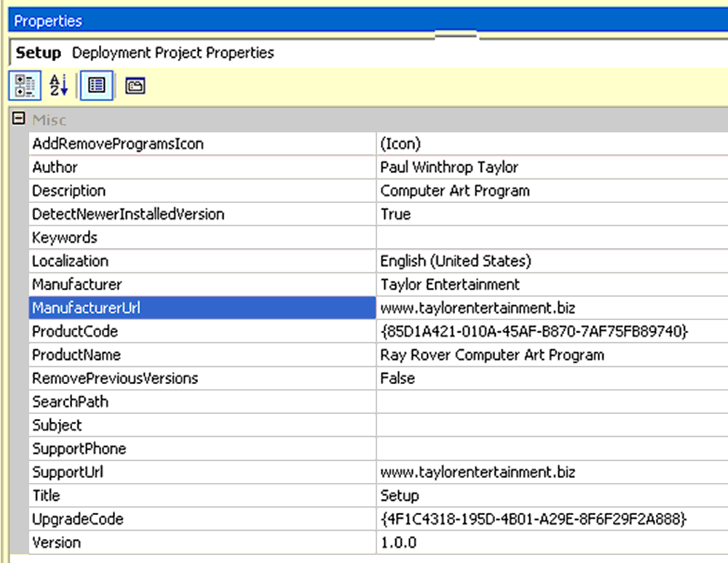Screen dimensions: 728x563
Task: Edit the Ray Rover Computer Art Program value
Action: (553, 355)
